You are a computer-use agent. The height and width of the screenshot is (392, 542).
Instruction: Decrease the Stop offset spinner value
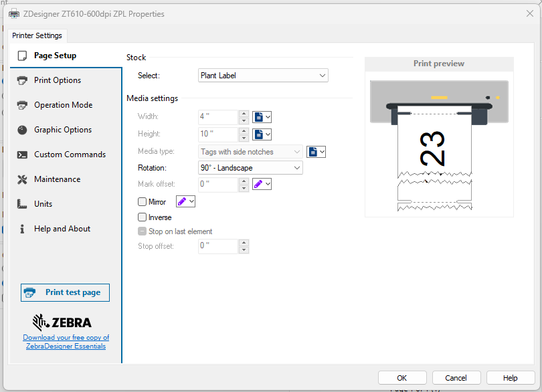[244, 250]
